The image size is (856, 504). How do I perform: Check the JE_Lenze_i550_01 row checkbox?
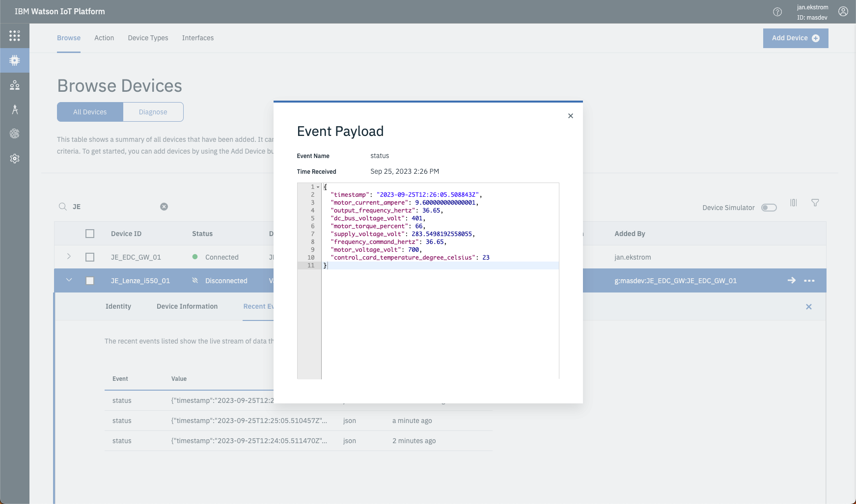90,281
